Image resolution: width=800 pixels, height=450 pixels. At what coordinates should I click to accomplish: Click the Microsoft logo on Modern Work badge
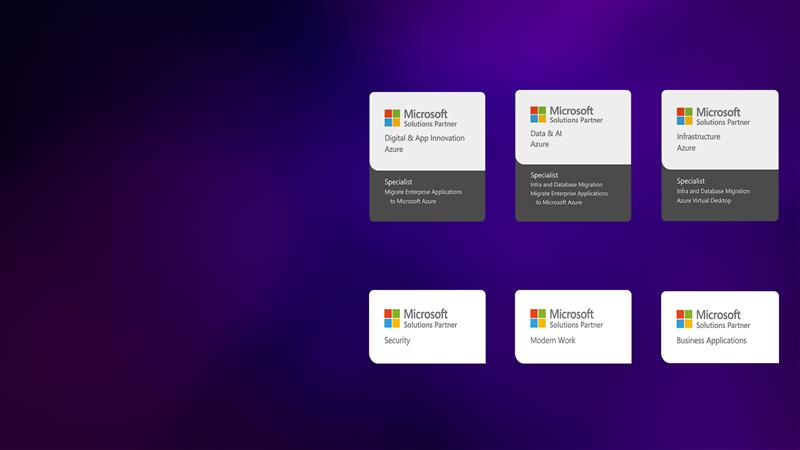[538, 318]
